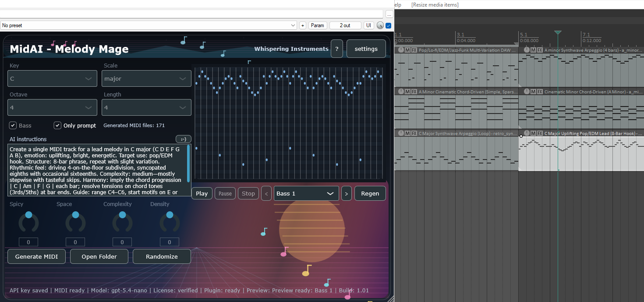The height and width of the screenshot is (302, 644).
Task: Mute the C Major Uplifting Pop/EDM Lead item
Action: 533,133
